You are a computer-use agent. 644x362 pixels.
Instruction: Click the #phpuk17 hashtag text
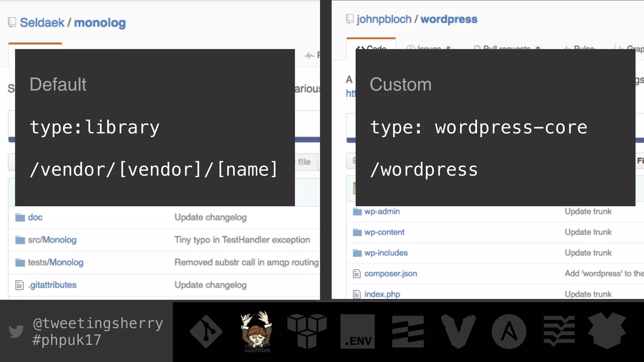[x=67, y=340]
